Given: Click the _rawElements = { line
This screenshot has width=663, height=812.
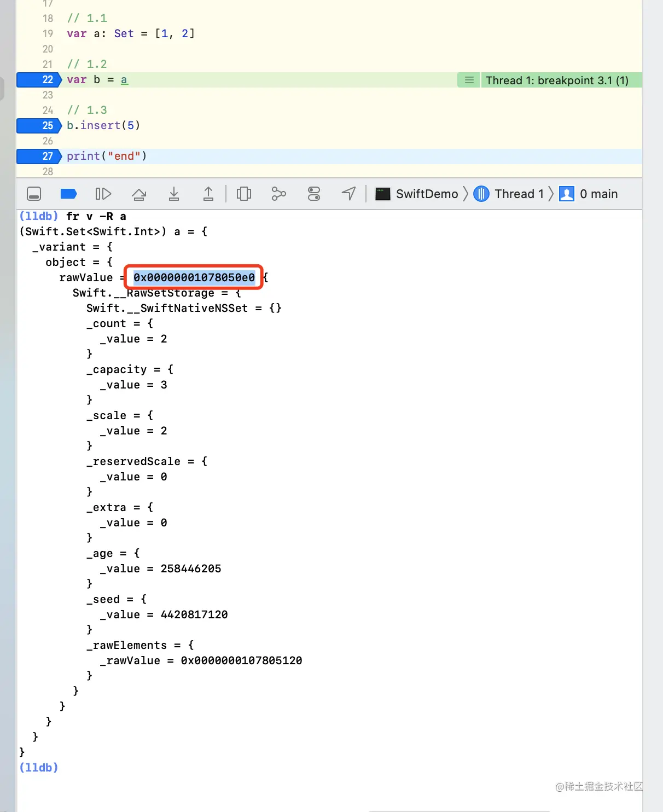Looking at the screenshot, I should coord(140,645).
